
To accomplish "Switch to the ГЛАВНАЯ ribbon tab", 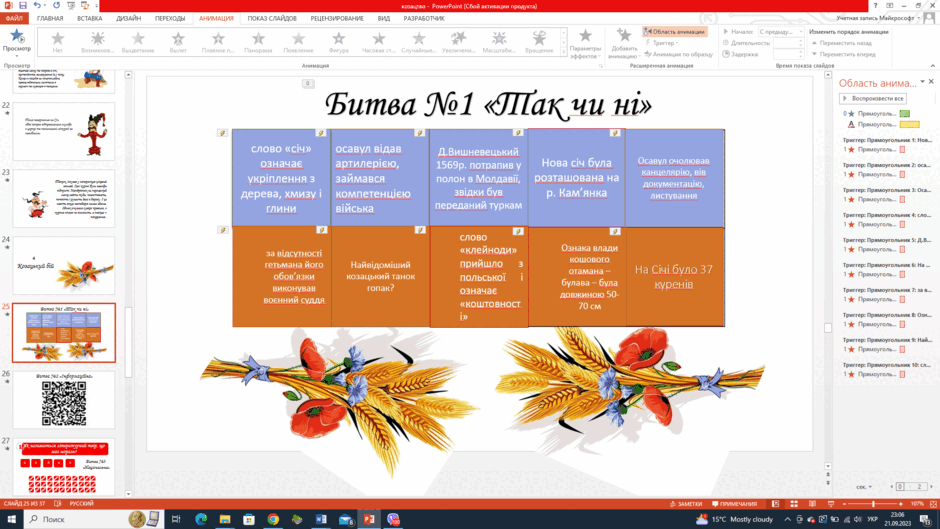I will 50,19.
